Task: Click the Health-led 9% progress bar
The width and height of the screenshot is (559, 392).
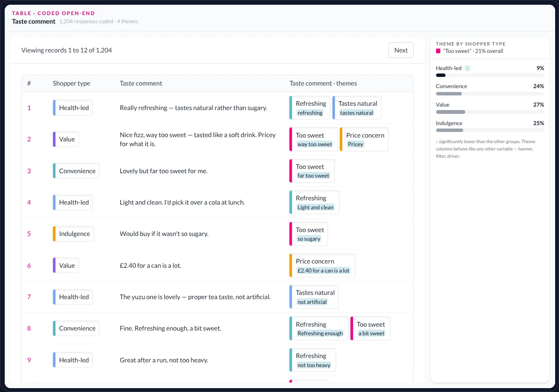Action: [x=490, y=75]
